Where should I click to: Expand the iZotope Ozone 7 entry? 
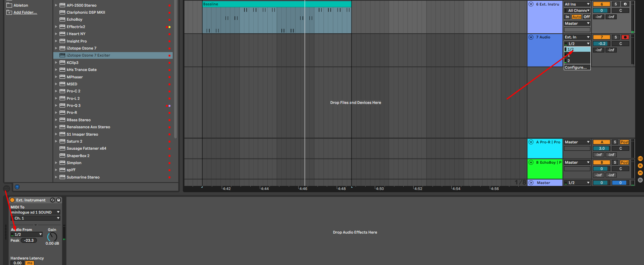coord(56,48)
